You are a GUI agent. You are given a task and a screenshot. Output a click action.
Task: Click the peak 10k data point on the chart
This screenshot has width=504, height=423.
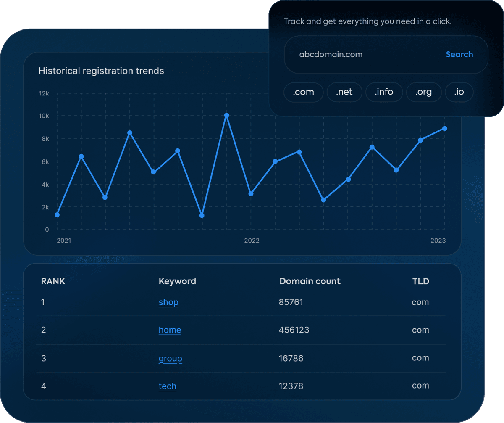click(x=227, y=115)
